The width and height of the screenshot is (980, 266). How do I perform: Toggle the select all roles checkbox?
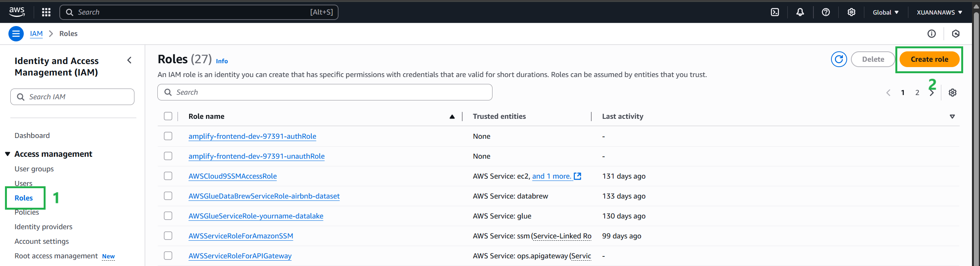coord(168,117)
